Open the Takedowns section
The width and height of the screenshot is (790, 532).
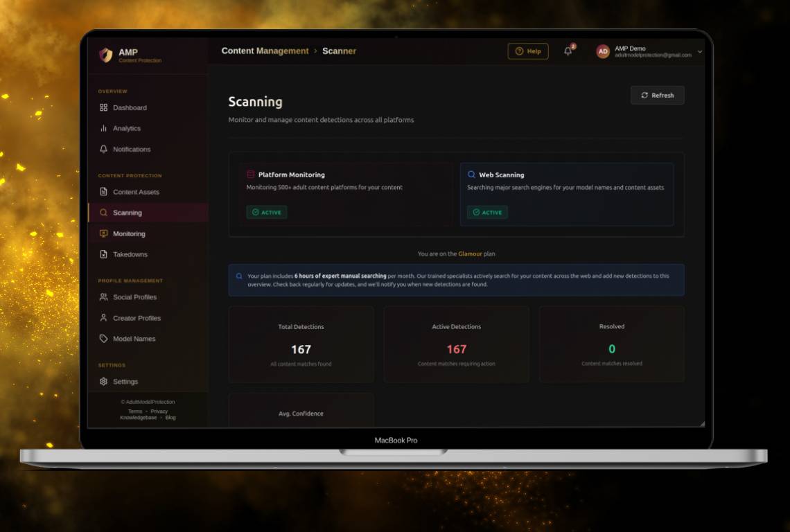coord(130,254)
